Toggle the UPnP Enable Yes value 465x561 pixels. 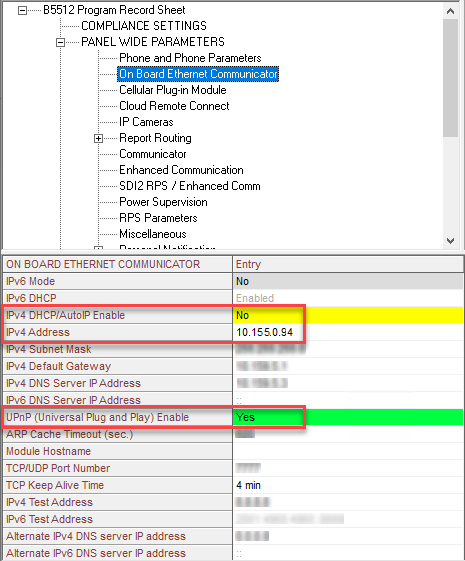pos(348,417)
